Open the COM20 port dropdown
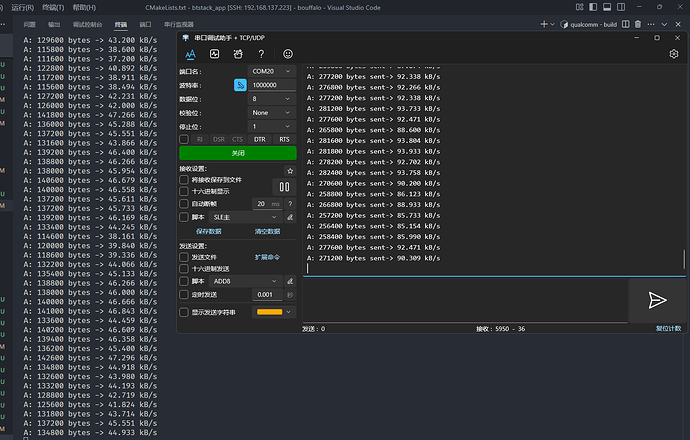 point(271,71)
